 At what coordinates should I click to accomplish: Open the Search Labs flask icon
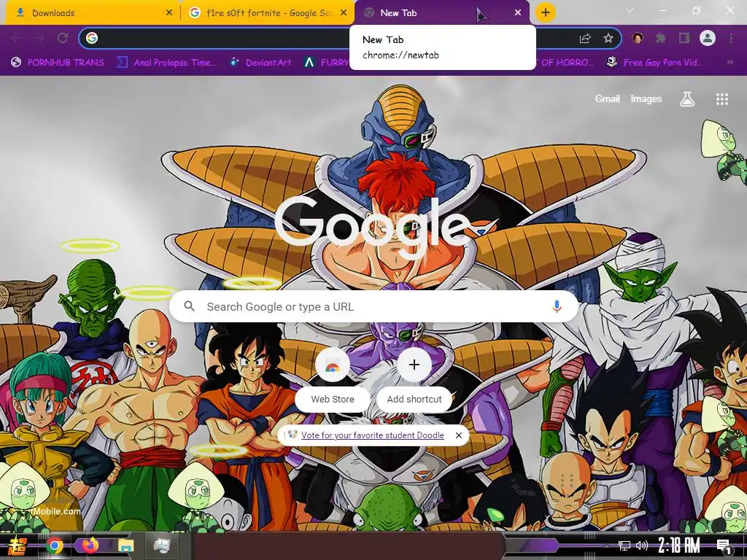687,98
